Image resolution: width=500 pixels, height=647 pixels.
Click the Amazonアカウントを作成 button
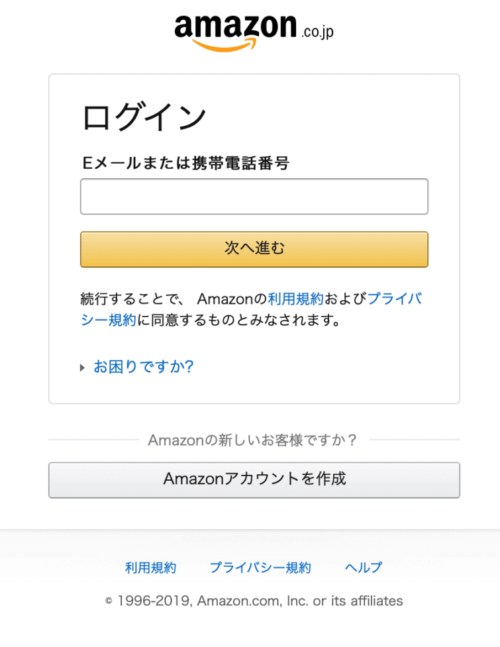254,480
